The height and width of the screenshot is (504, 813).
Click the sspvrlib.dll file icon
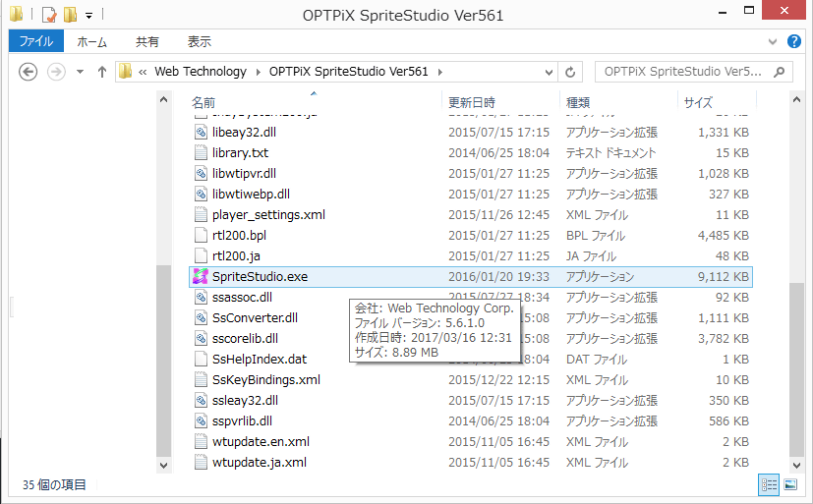pos(201,421)
